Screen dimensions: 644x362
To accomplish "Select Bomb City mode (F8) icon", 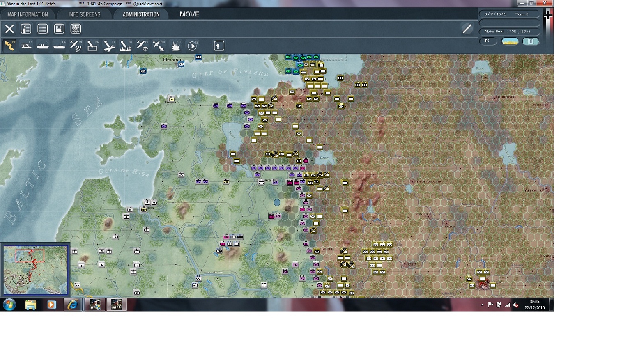I will click(x=126, y=46).
